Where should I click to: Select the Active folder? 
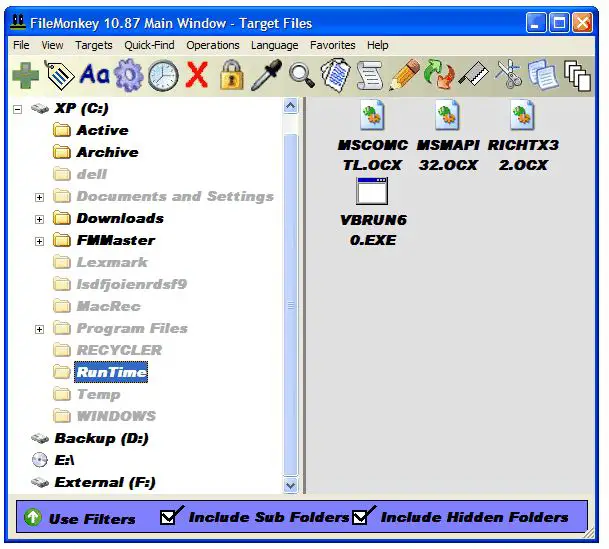tap(102, 130)
